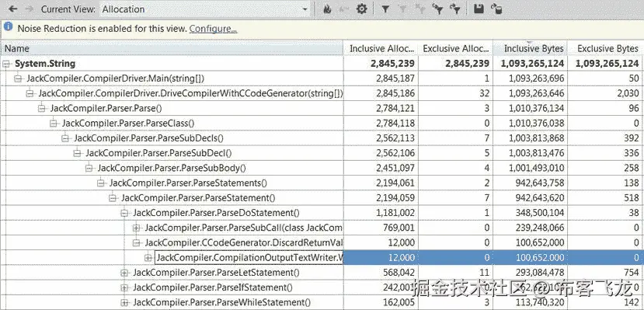The width and height of the screenshot is (644, 310).
Task: Collapse the CCodeGenerator.DiscardReturnVal node
Action: [x=137, y=242]
